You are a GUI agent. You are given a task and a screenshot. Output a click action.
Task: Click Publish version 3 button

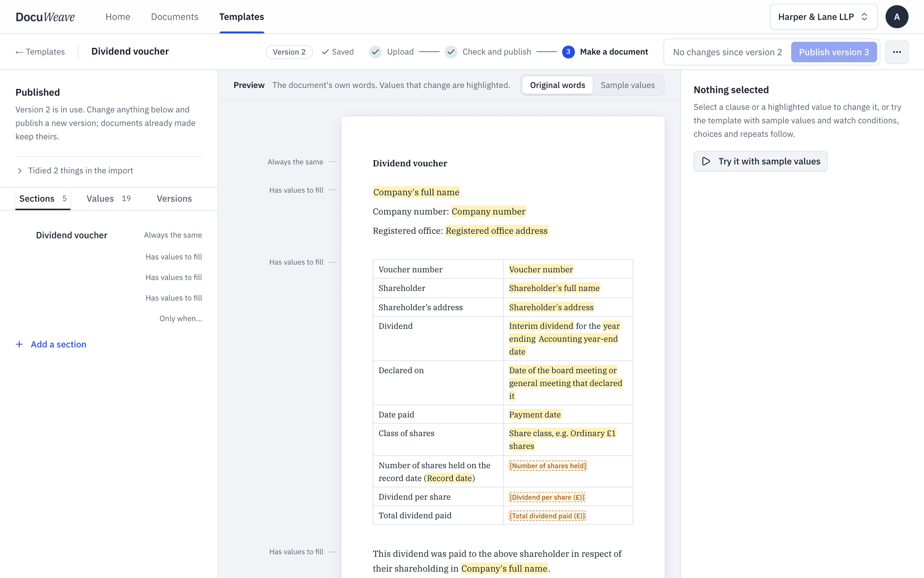tap(834, 52)
